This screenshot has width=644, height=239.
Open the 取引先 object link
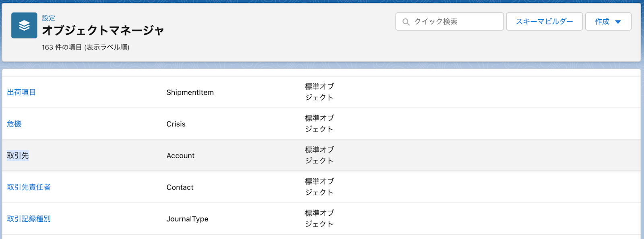[18, 155]
